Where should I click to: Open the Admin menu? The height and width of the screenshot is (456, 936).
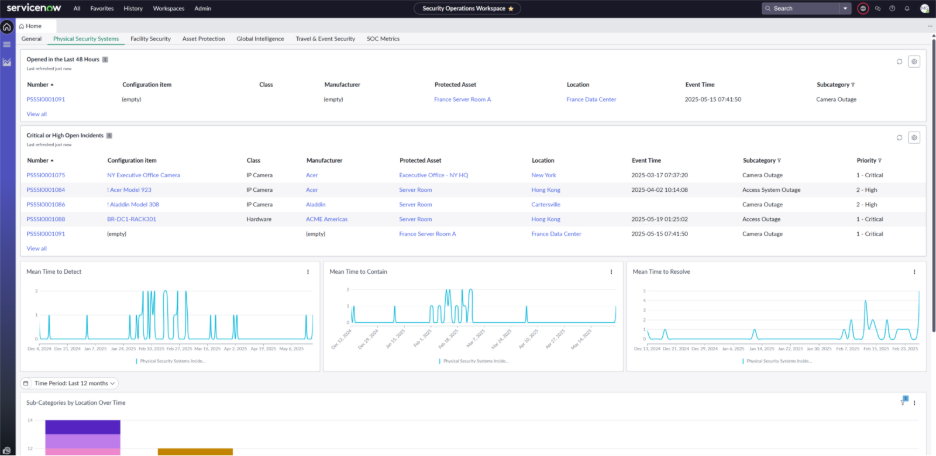(x=203, y=8)
